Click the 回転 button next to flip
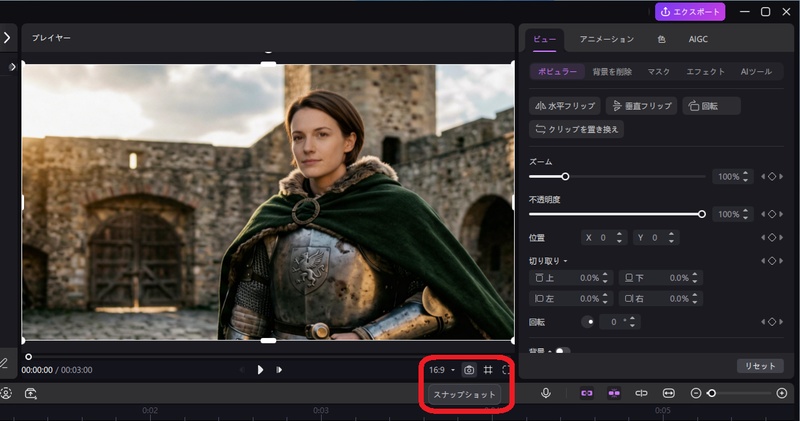Viewport: 800px width, 421px height. tap(711, 106)
